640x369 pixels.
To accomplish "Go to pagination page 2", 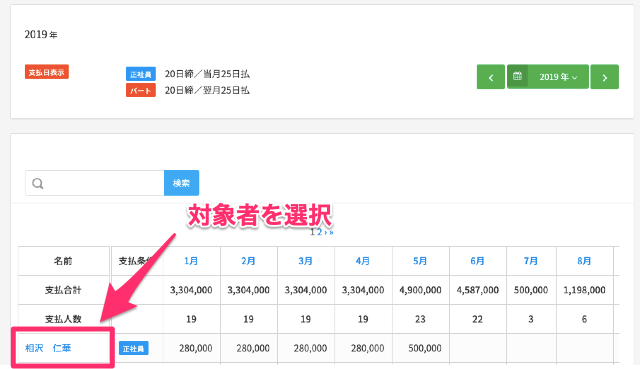I will tap(320, 232).
